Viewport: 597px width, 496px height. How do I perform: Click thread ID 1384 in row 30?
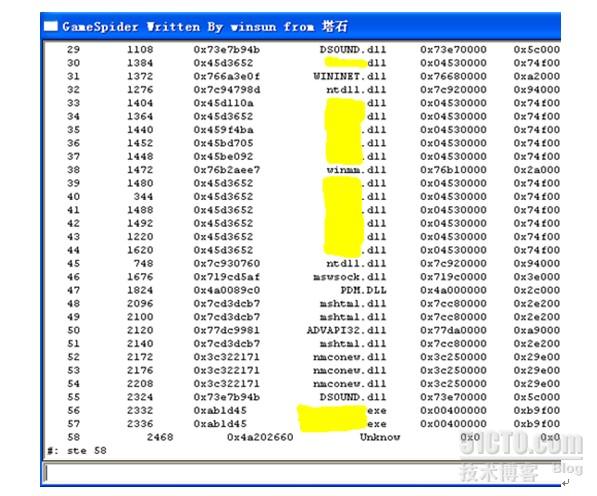[x=140, y=63]
